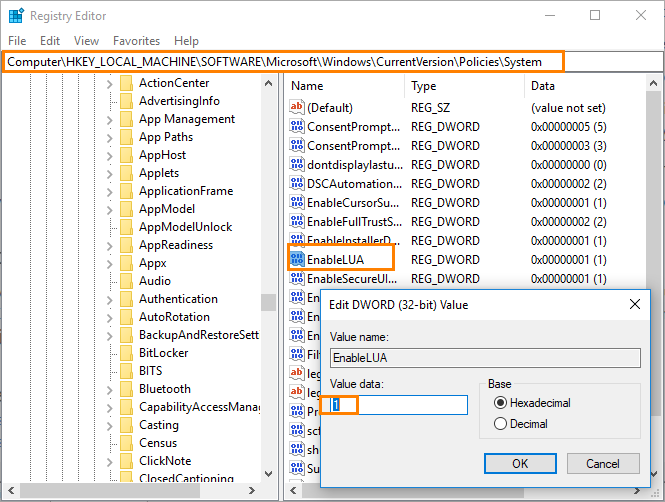
Task: Open the Edit menu
Action: tap(50, 41)
